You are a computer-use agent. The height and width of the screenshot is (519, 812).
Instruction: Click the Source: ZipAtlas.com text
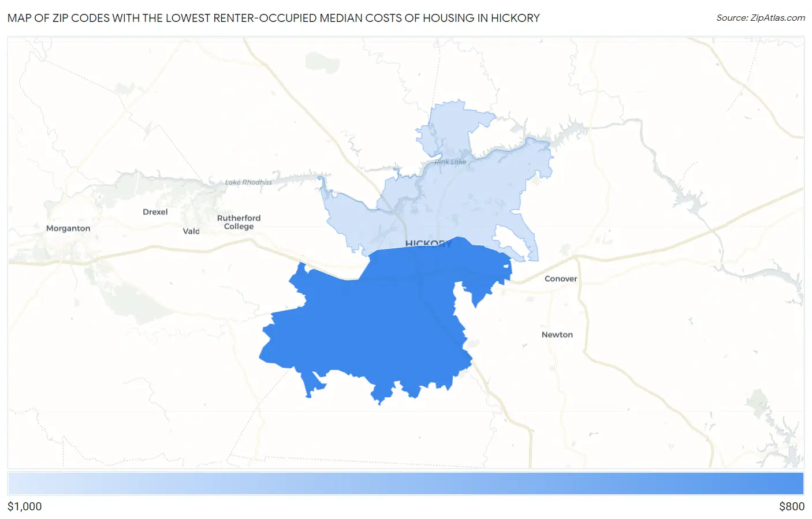coord(761,18)
